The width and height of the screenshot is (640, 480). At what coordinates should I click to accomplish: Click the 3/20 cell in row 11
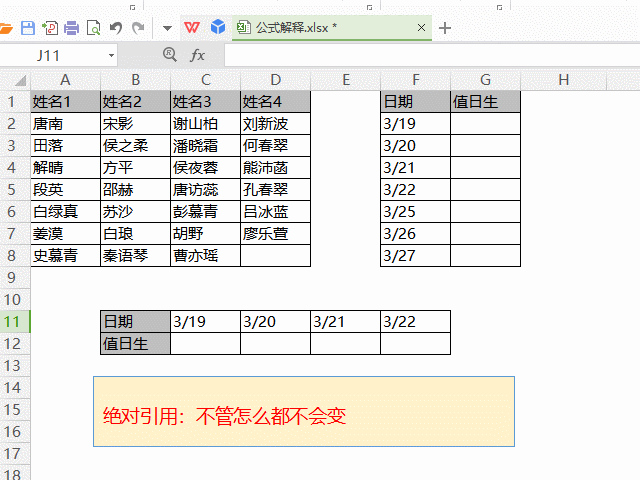276,322
